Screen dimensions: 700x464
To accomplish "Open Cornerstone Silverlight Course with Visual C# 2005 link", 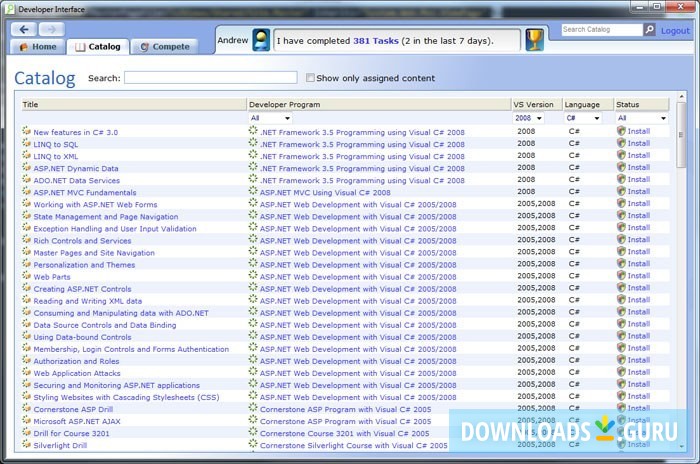I will coord(354,445).
